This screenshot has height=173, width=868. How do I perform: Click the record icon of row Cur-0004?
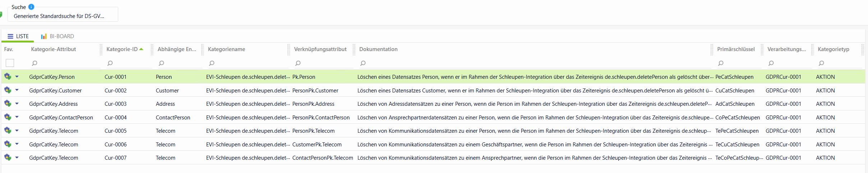pos(8,117)
